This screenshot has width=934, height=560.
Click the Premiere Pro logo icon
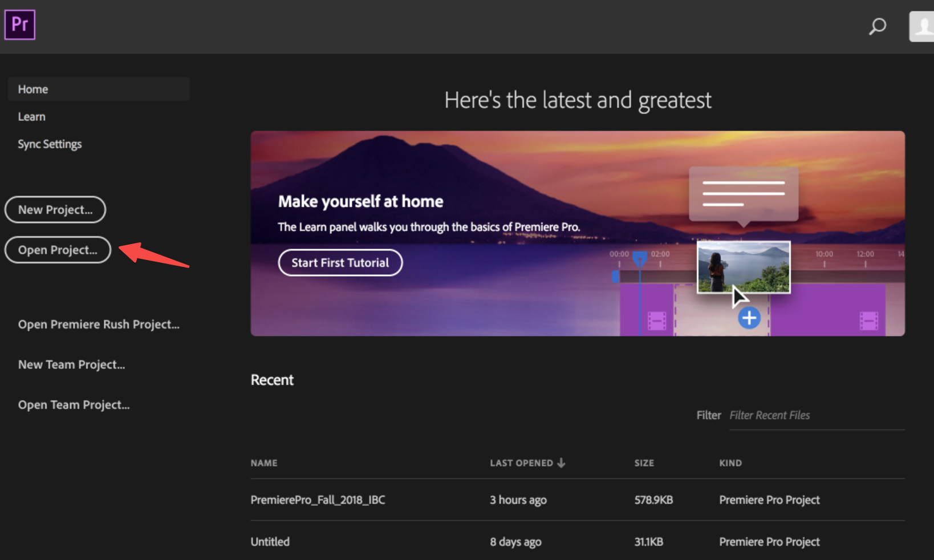click(x=19, y=24)
